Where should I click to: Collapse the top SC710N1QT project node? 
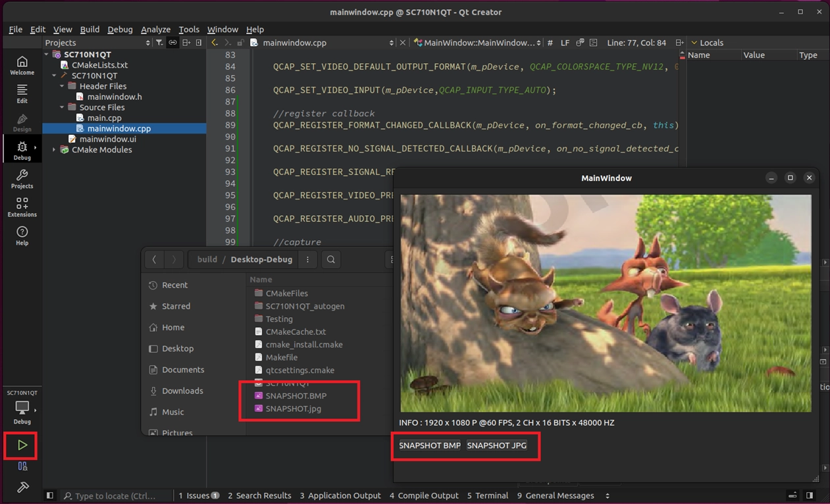point(47,55)
